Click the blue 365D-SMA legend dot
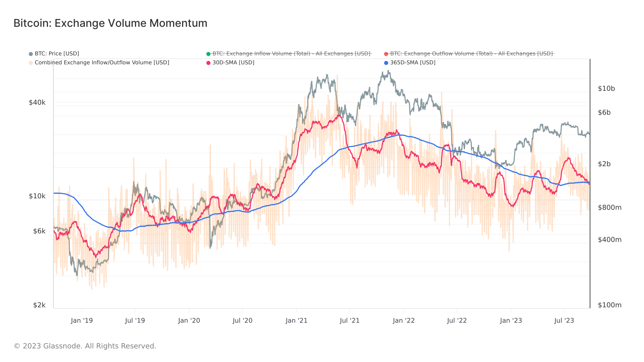This screenshot has width=644, height=362. (x=386, y=63)
